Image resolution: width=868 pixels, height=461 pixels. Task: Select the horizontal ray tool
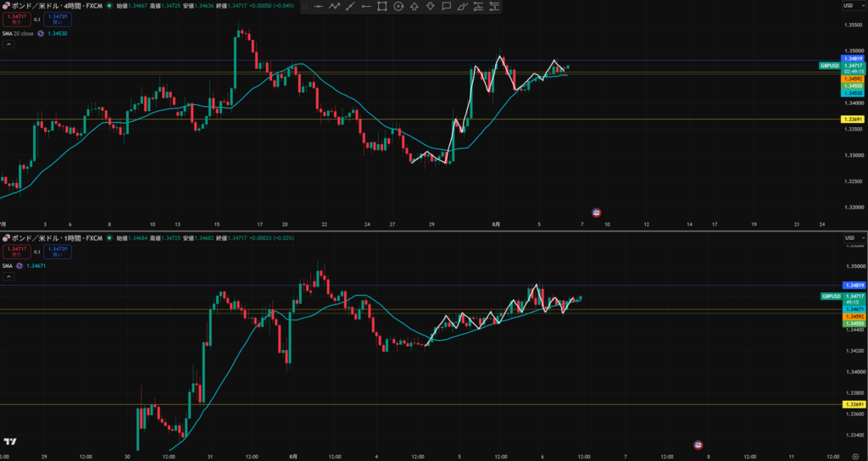click(x=366, y=7)
